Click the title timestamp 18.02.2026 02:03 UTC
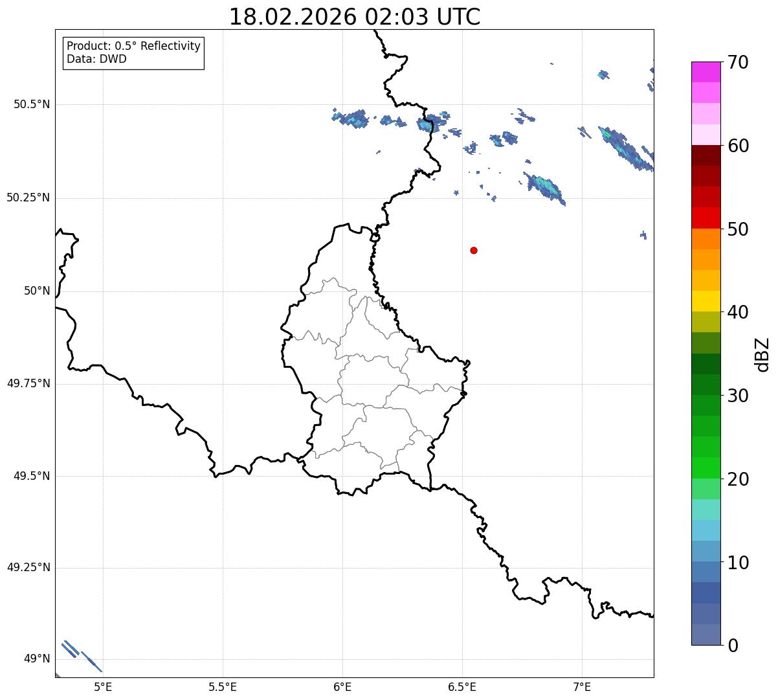Viewport: 778px width, 700px height. (355, 17)
